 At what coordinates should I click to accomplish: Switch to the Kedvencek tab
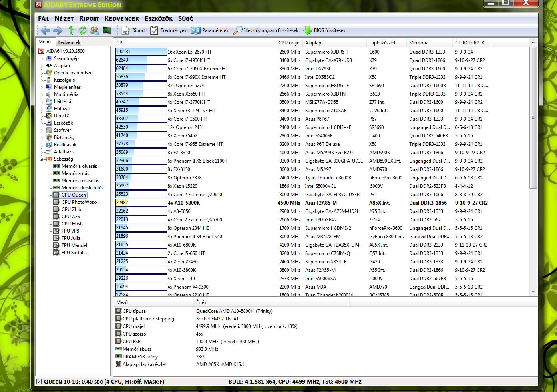(x=69, y=42)
